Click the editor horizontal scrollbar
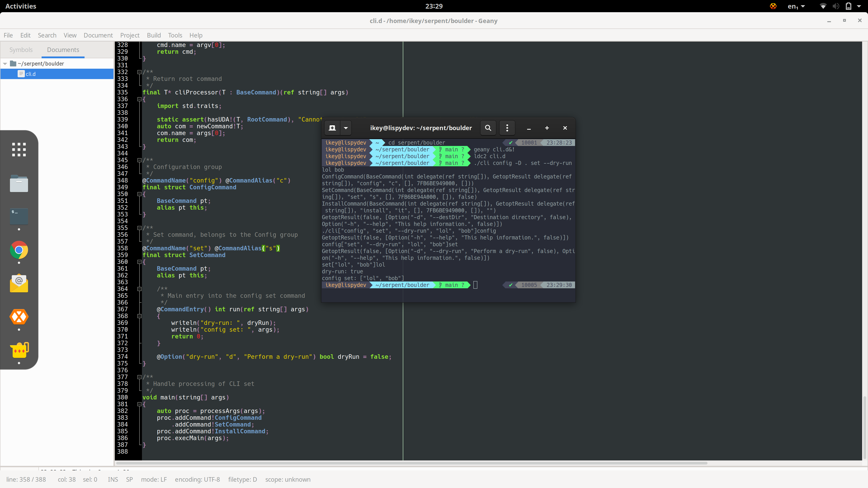 (x=412, y=463)
